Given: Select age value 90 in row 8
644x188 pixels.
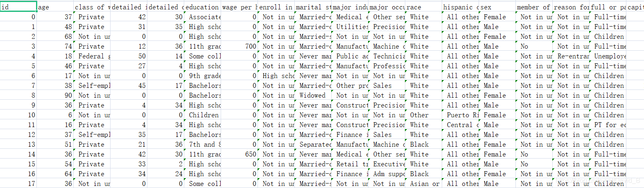Looking at the screenshot, I should [x=55, y=95].
